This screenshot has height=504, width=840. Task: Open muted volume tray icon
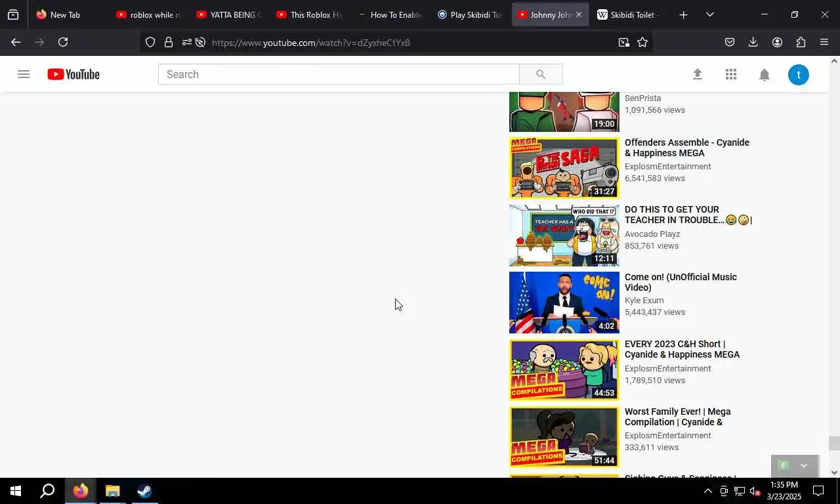[755, 491]
